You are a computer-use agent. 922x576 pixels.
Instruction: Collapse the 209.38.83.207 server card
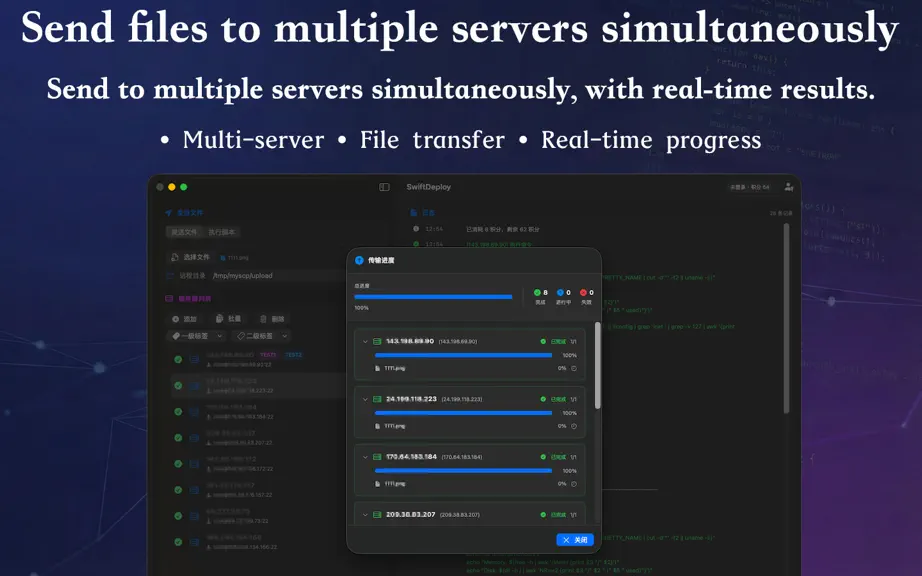click(365, 514)
